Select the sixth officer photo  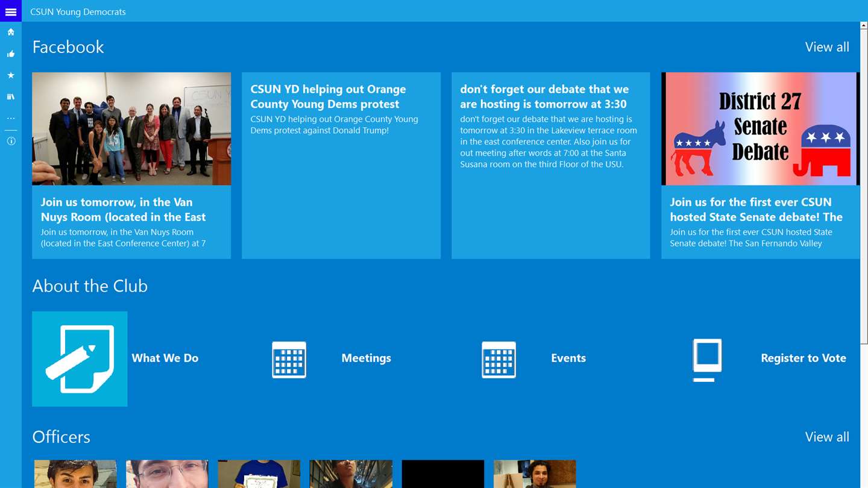pos(535,474)
